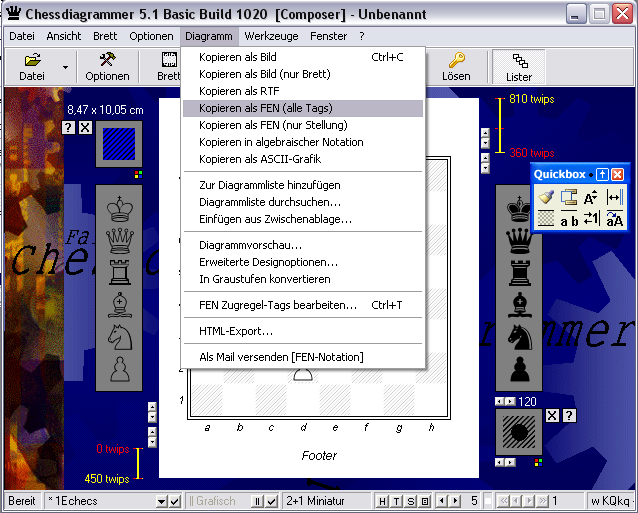Select the white pawn piece

(x=120, y=369)
